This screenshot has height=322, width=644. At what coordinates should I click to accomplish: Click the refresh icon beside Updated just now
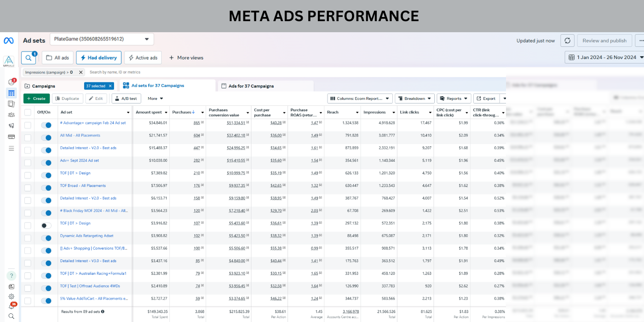click(567, 40)
